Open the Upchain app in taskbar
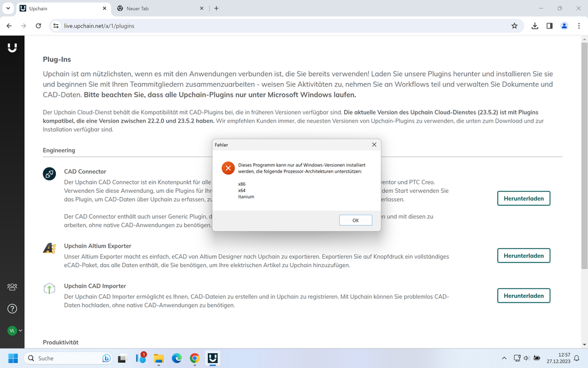This screenshot has height=368, width=588. tap(213, 359)
